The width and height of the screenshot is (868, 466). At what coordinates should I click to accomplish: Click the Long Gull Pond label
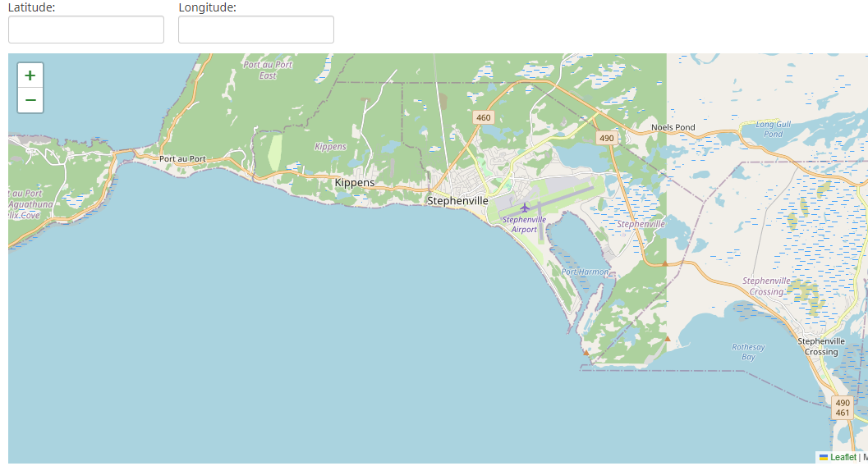coord(773,128)
